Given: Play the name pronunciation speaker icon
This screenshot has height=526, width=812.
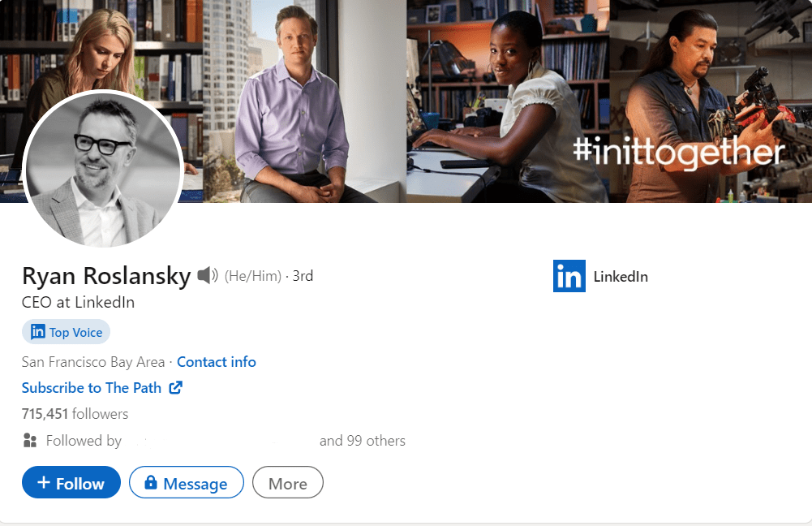Looking at the screenshot, I should pyautogui.click(x=208, y=276).
